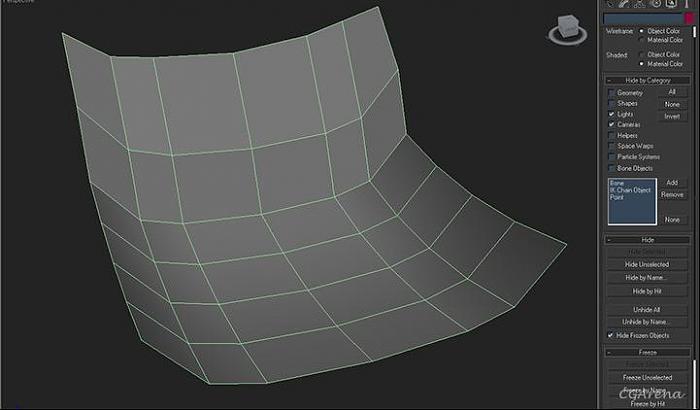Open the Motion command panel tab
Screen dimensions: 700x410
(656, 3)
